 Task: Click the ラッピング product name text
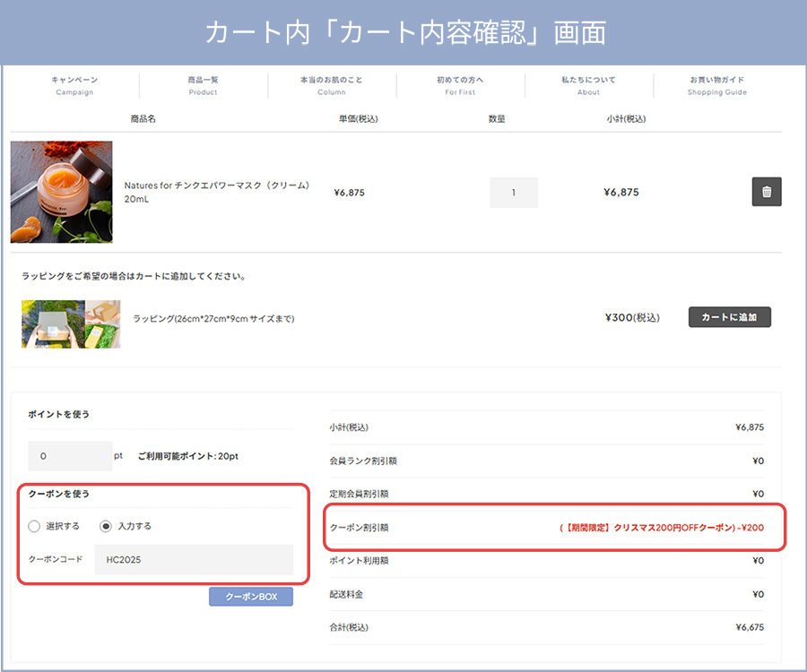point(213,318)
